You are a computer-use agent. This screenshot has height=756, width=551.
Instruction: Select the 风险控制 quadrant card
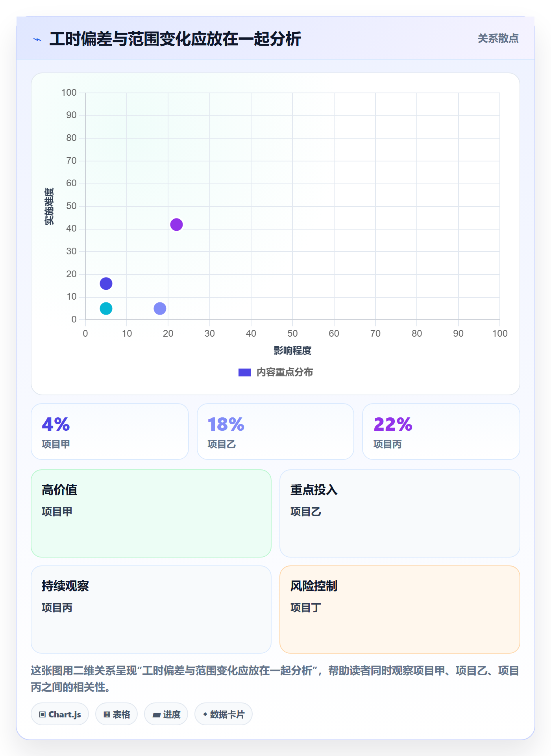400,610
